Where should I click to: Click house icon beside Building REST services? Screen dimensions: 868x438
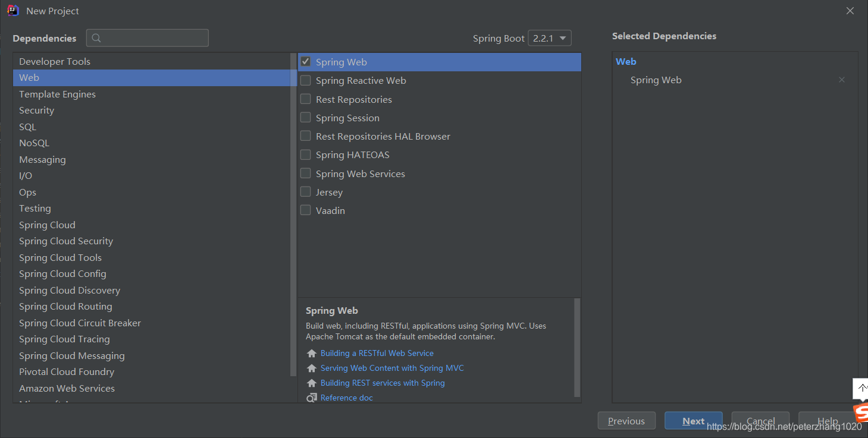(312, 383)
